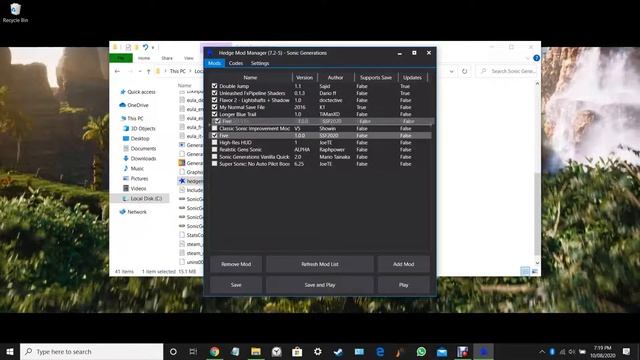640x360 pixels.
Task: Open Steam from the taskbar
Action: pos(338,352)
